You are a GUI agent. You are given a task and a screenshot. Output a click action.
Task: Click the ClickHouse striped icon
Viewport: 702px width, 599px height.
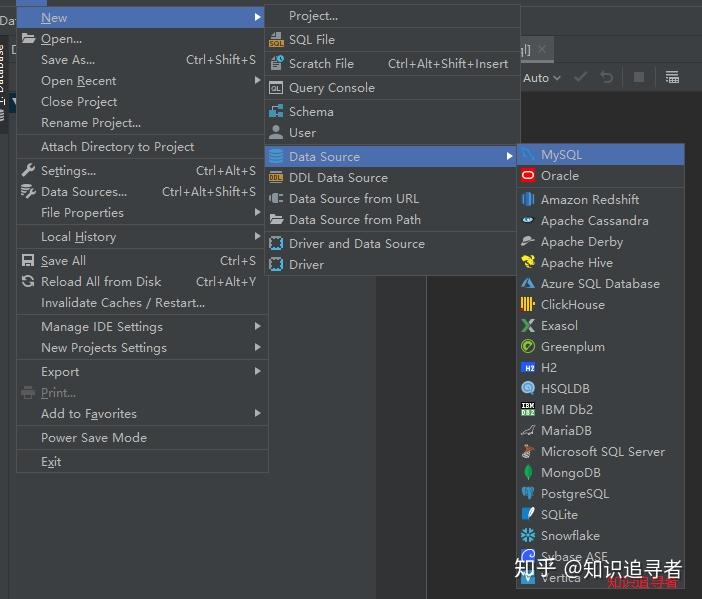coord(528,304)
